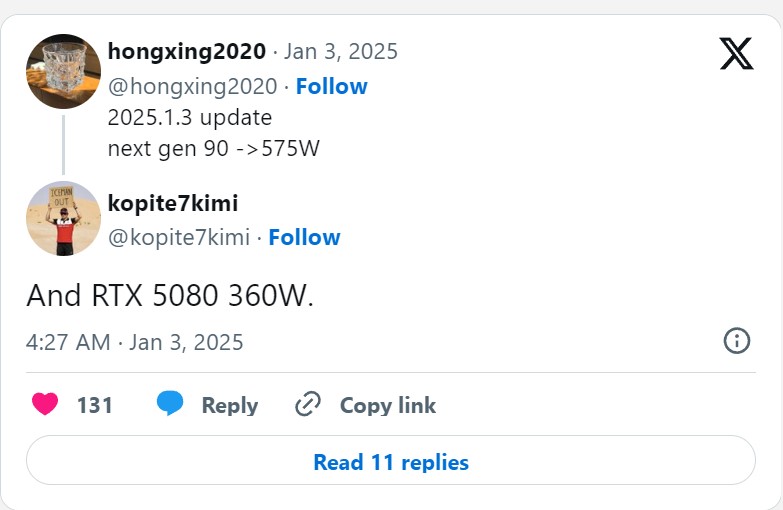Click Read 11 replies button
The width and height of the screenshot is (783, 510).
391,460
